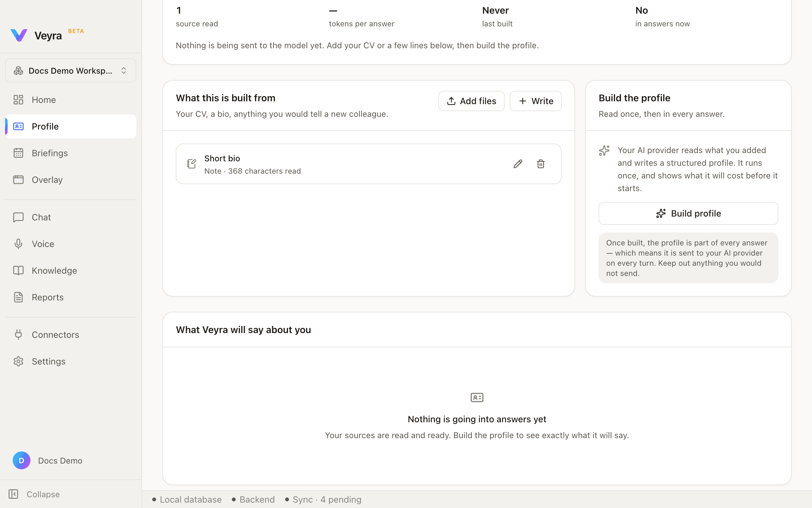Open the Overlay page
The height and width of the screenshot is (508, 812).
pos(71,180)
